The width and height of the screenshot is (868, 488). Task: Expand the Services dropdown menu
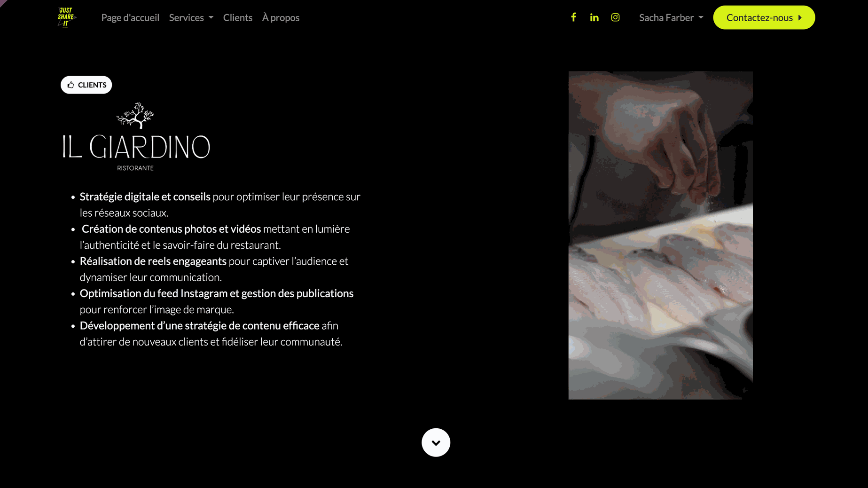[191, 17]
